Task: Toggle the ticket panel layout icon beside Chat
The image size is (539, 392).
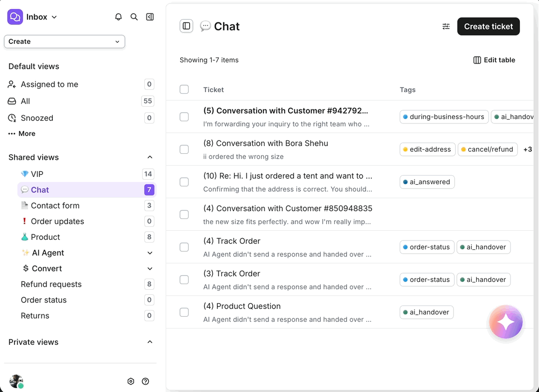Action: point(186,26)
